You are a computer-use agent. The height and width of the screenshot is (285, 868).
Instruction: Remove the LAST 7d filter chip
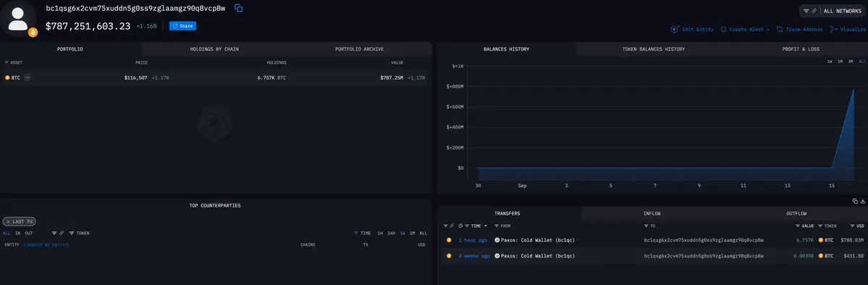click(x=8, y=222)
